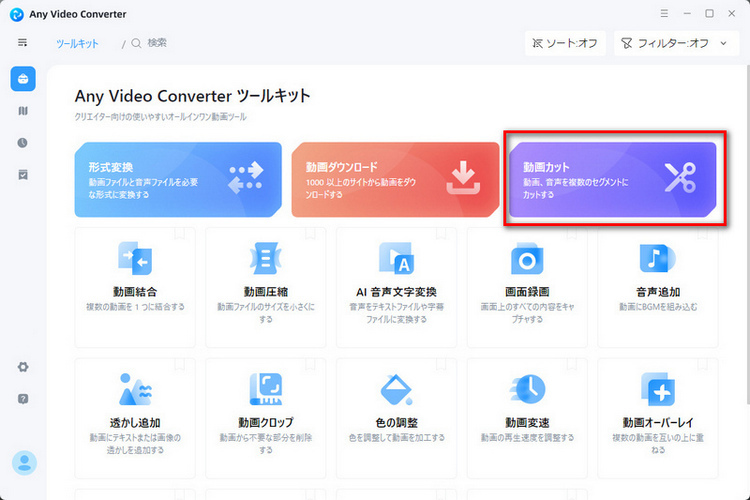The width and height of the screenshot is (750, 500).
Task: Click the 検索 search field
Action: pos(157,43)
